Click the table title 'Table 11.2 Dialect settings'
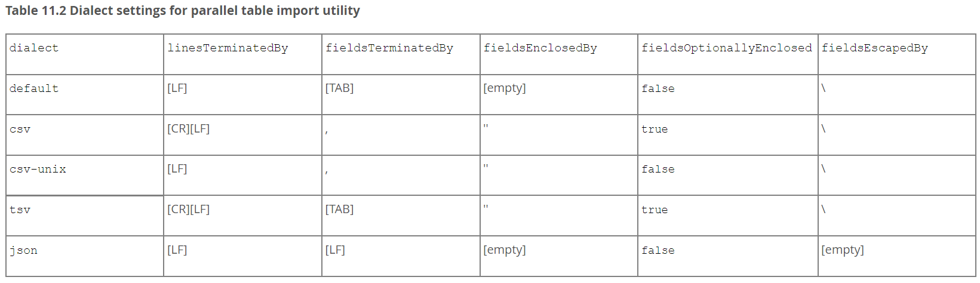 (183, 11)
